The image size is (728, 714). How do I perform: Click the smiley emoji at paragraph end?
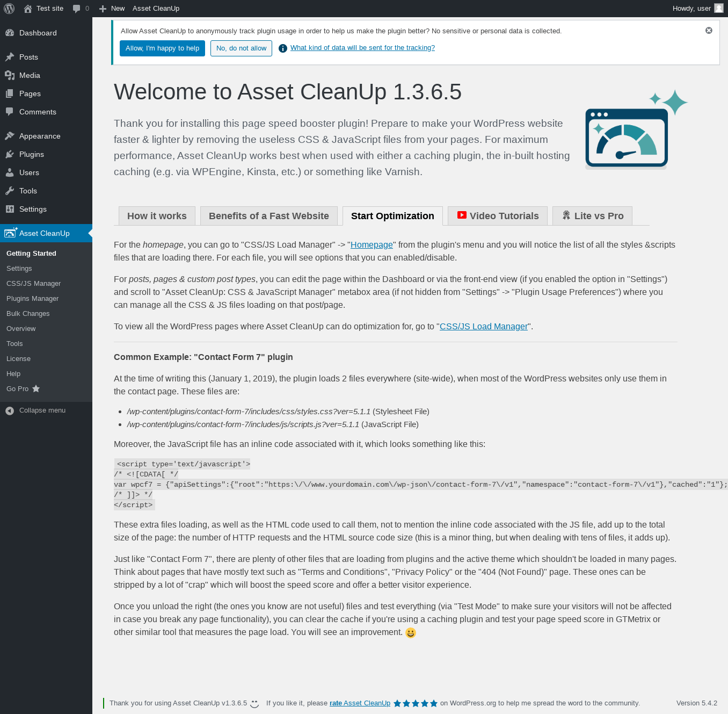(411, 633)
